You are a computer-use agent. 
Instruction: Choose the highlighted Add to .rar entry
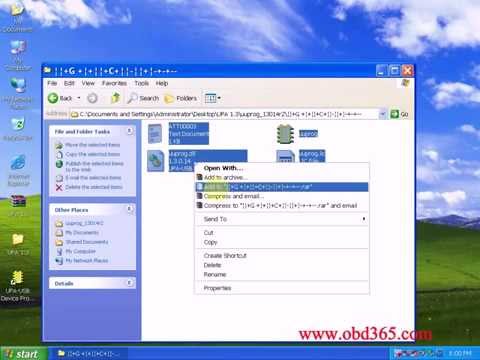[x=282, y=187]
